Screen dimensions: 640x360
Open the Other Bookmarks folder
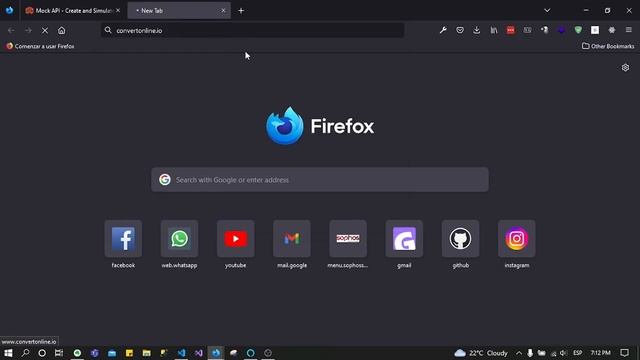click(608, 46)
